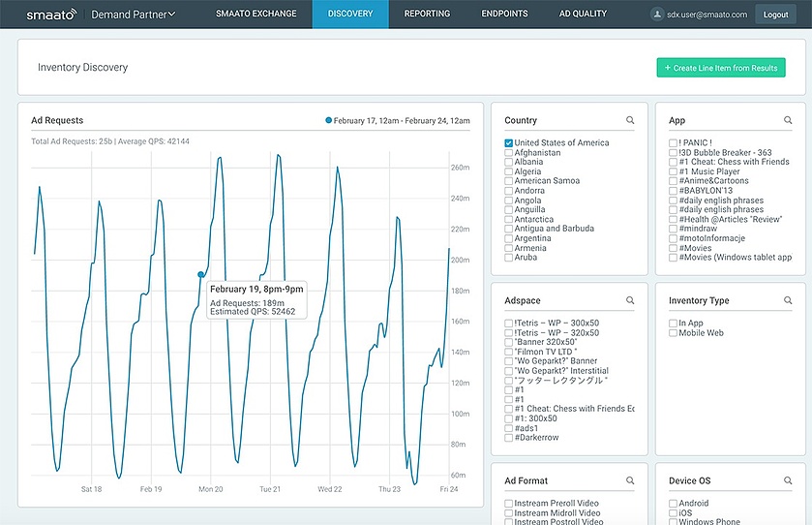Check 'Wo Geparkt?' Interstitial adspace
This screenshot has height=525, width=812.
coord(508,371)
